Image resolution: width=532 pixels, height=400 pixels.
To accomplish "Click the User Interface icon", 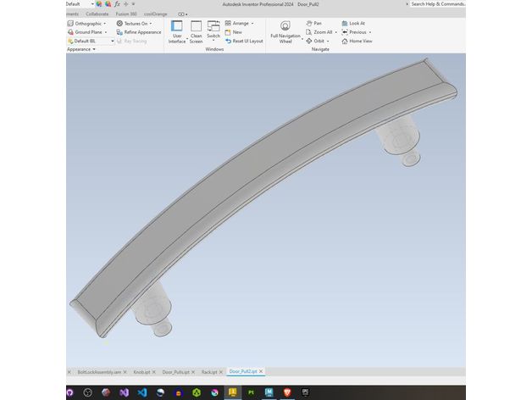I will click(176, 31).
